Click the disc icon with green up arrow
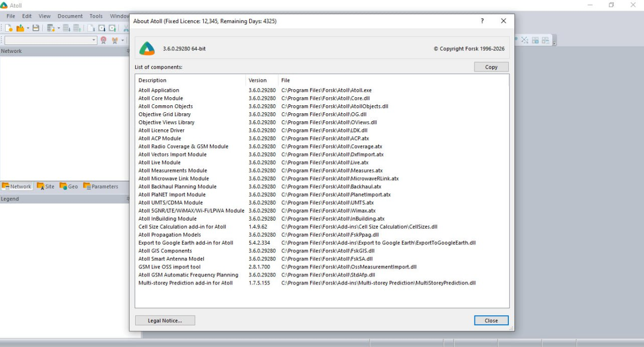This screenshot has width=644, height=347. coord(112,28)
